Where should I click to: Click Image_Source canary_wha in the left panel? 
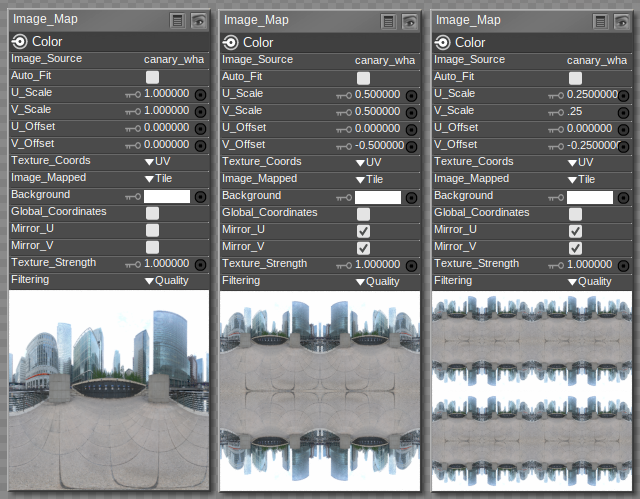click(x=174, y=60)
